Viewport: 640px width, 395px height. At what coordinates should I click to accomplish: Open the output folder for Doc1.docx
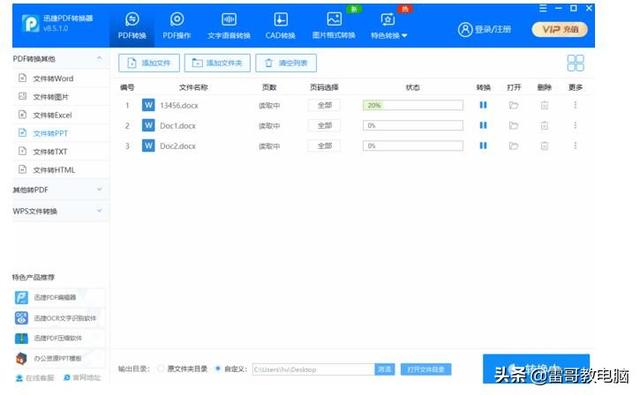pyautogui.click(x=513, y=125)
